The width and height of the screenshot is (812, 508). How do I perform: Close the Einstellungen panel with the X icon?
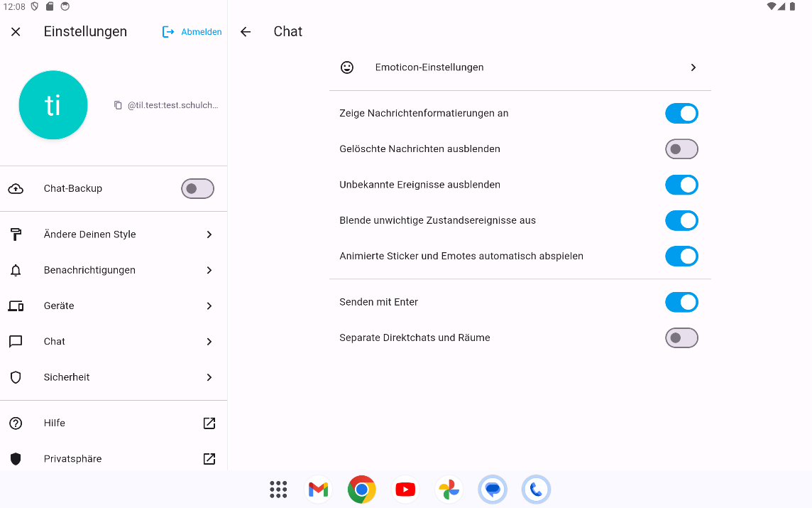click(x=16, y=32)
